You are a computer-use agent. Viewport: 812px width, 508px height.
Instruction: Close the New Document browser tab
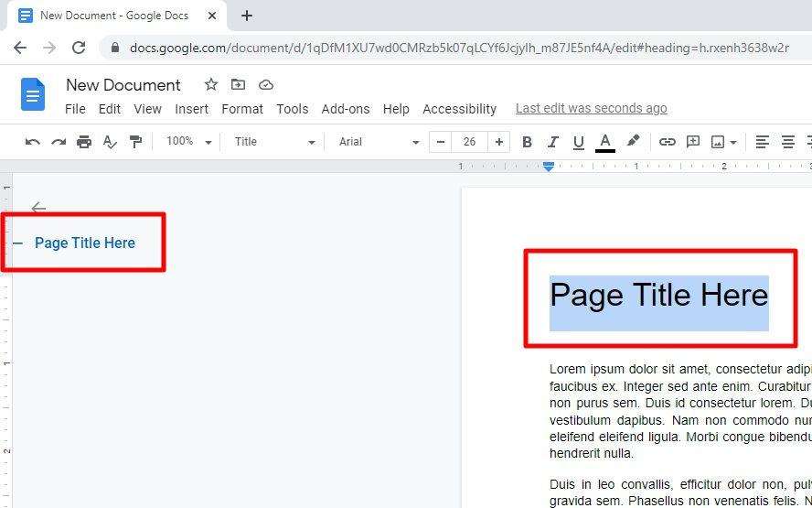tap(212, 16)
